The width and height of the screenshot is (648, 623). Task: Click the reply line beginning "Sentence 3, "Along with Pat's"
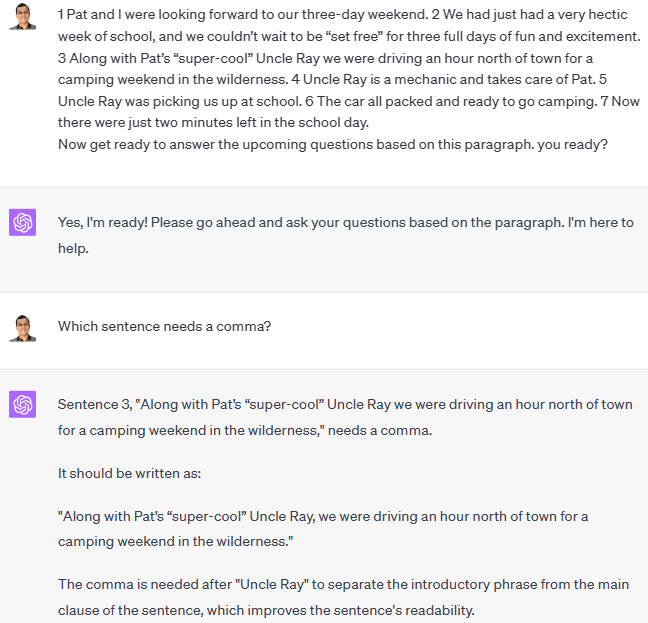click(x=345, y=404)
